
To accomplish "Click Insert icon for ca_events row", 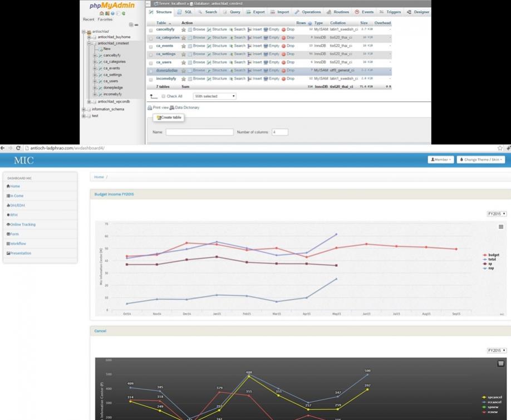I will click(249, 46).
